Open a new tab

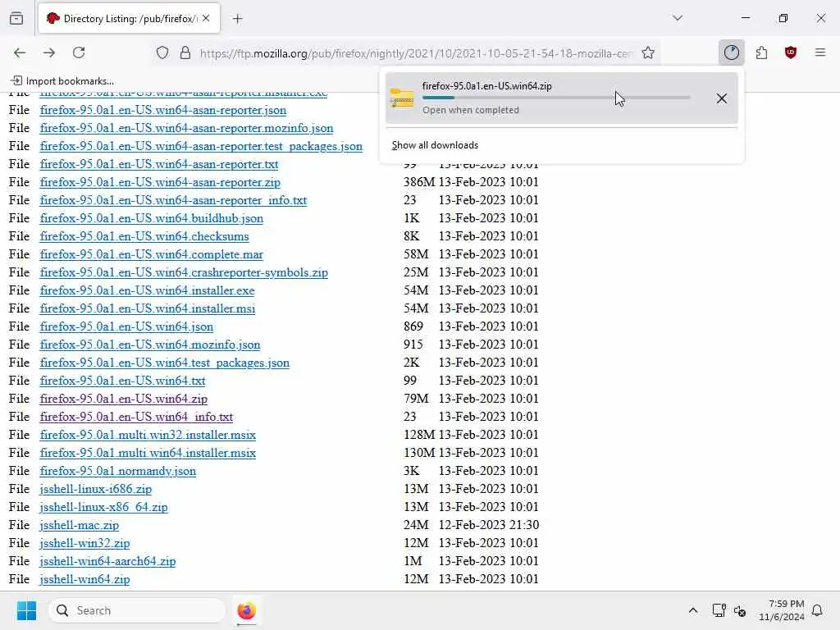[238, 19]
